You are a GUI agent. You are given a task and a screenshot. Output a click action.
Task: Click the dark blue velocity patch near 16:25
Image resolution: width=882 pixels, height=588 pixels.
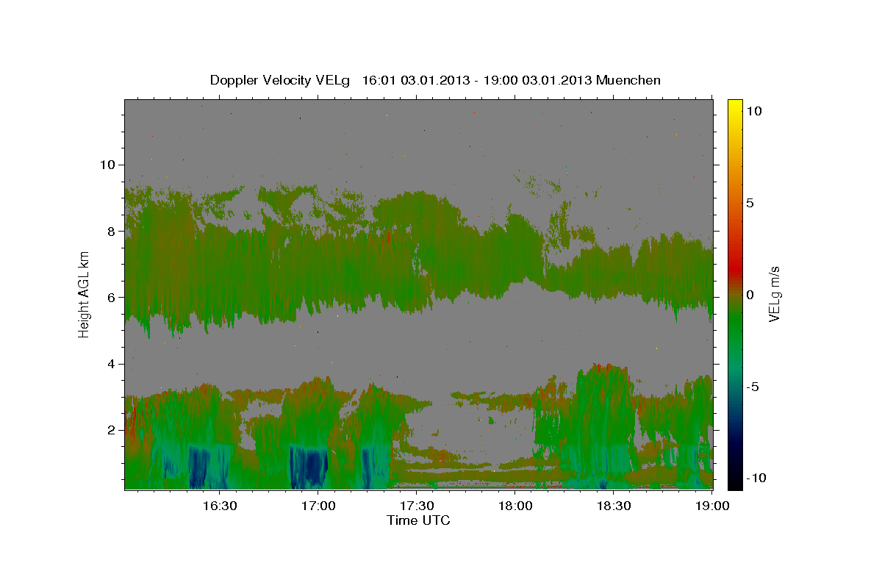point(199,467)
